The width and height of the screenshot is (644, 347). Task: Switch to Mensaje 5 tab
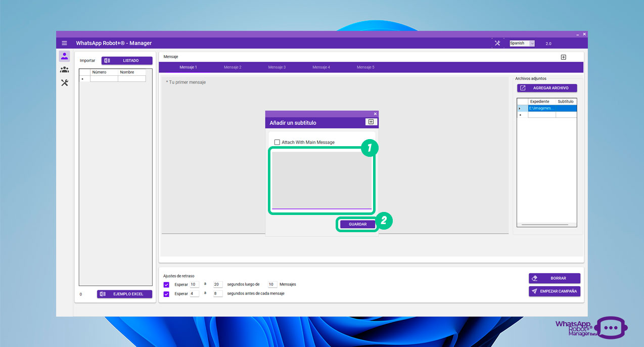[x=365, y=67]
